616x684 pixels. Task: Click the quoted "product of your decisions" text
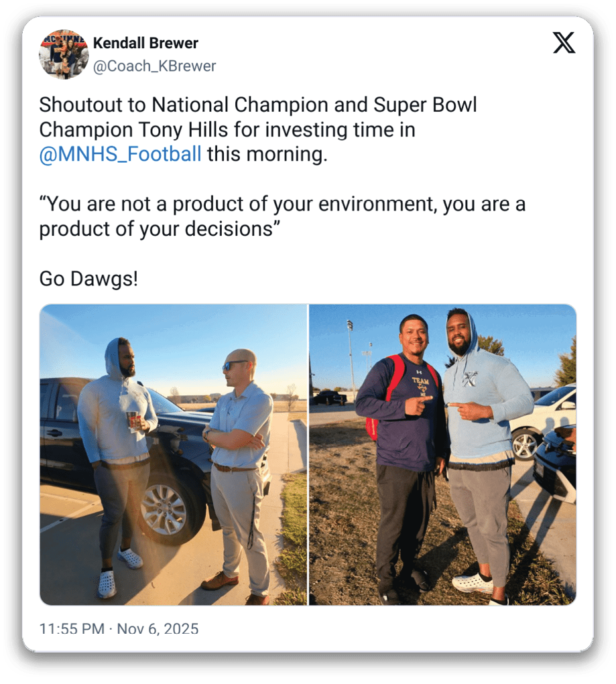coord(159,228)
